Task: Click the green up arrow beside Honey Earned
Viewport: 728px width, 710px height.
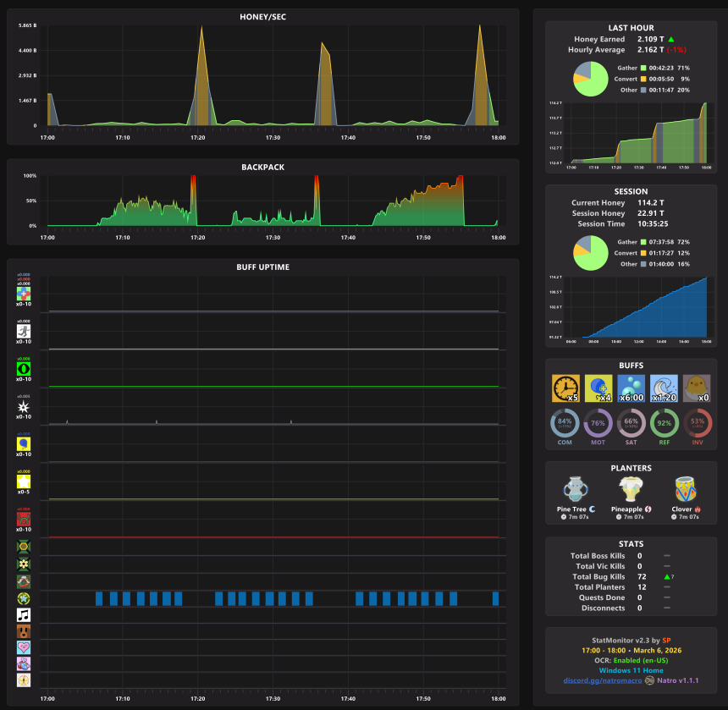Action: (x=671, y=39)
